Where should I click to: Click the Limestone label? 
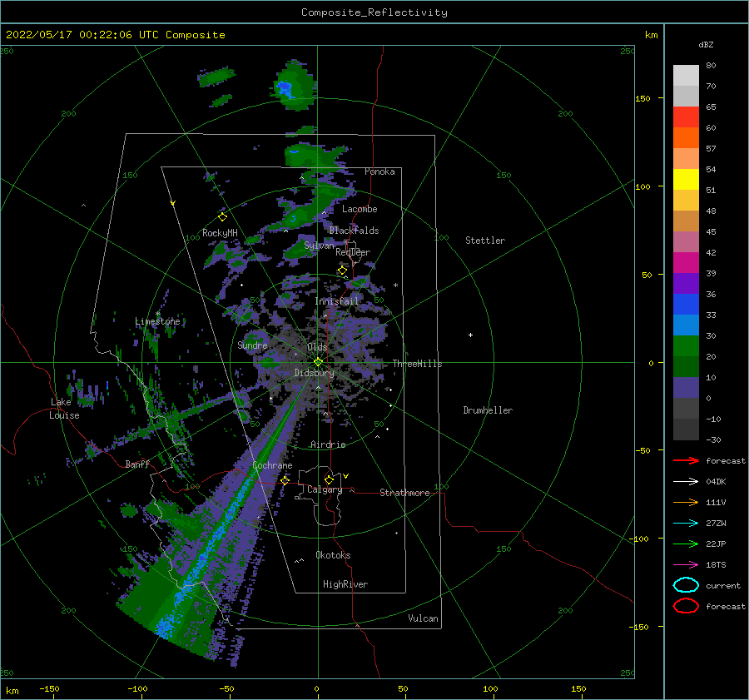click(x=157, y=321)
